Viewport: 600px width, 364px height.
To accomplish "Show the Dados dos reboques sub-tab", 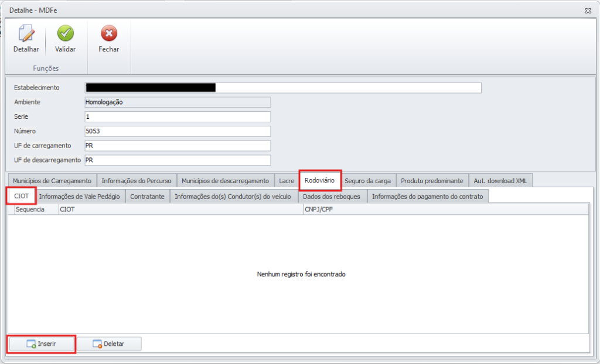I will click(x=332, y=197).
